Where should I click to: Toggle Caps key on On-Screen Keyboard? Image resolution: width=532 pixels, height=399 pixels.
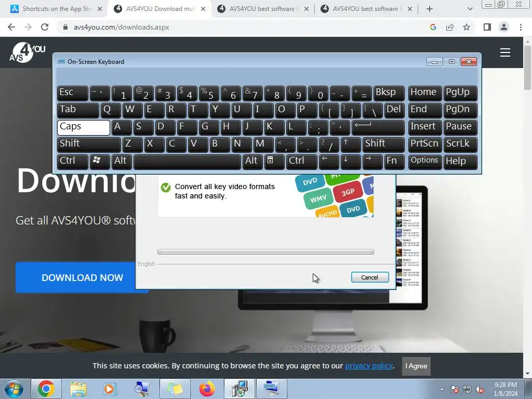pos(84,128)
